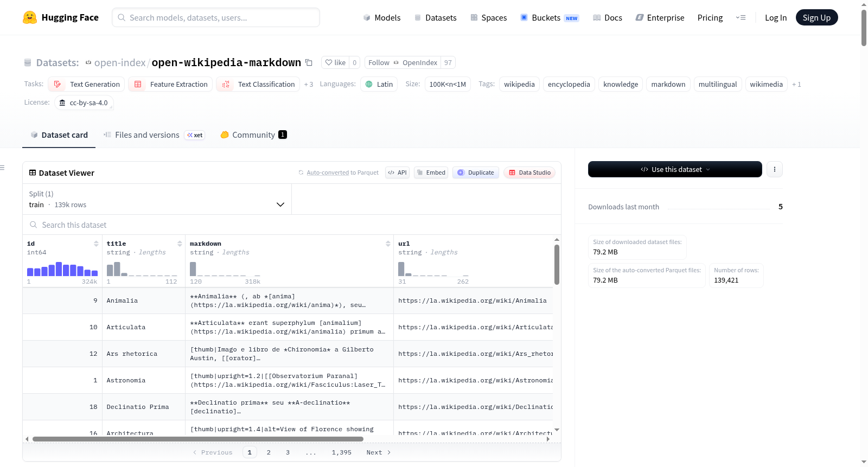
Task: Switch to Files and versions tab
Action: [154, 135]
